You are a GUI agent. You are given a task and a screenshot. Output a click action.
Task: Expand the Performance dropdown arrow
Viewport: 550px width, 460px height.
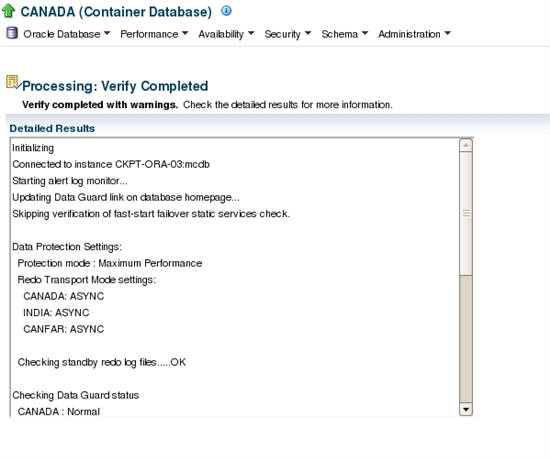coord(185,33)
